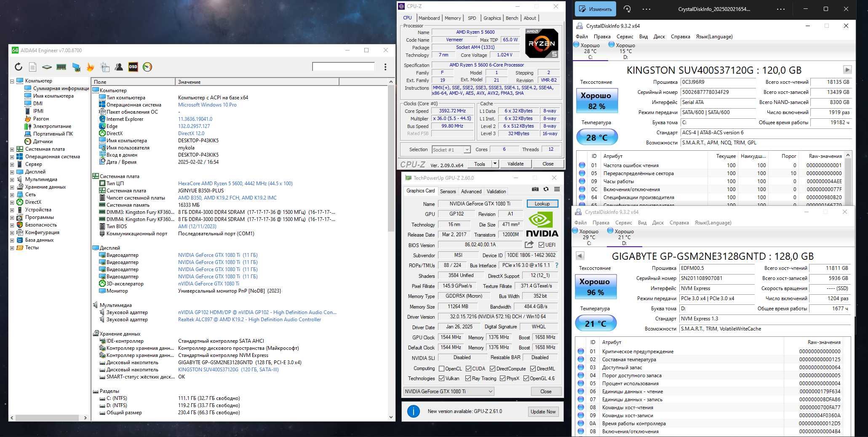Switch to the Sensors tab in GPU-Z

point(448,191)
